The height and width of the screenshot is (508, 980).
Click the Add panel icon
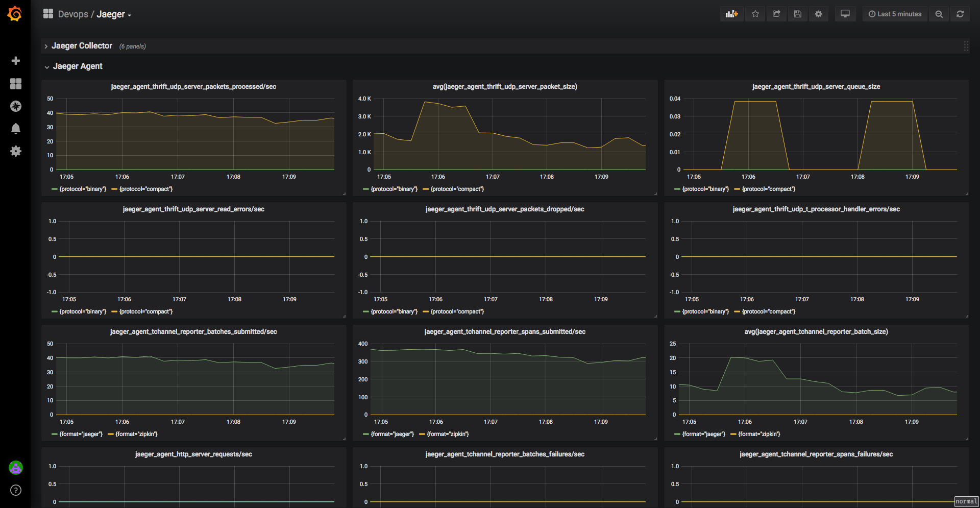pos(732,14)
